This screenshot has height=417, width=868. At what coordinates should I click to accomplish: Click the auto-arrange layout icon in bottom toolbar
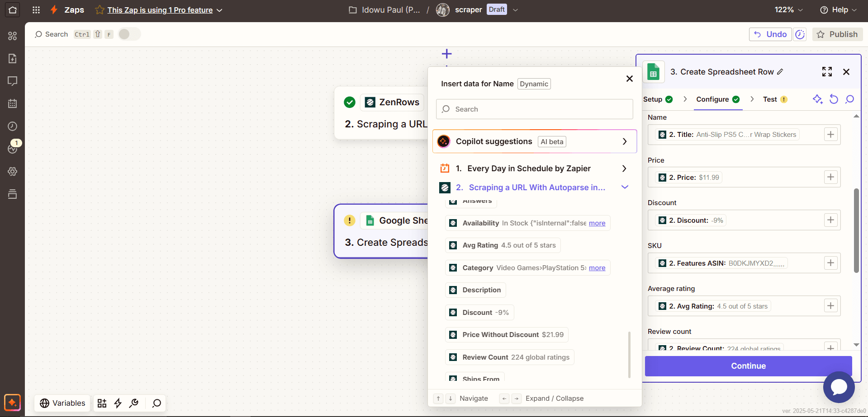102,403
